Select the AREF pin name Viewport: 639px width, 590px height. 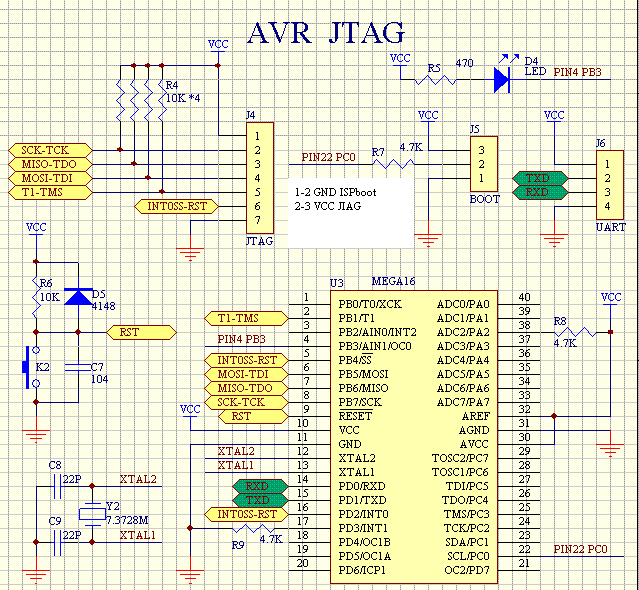476,416
